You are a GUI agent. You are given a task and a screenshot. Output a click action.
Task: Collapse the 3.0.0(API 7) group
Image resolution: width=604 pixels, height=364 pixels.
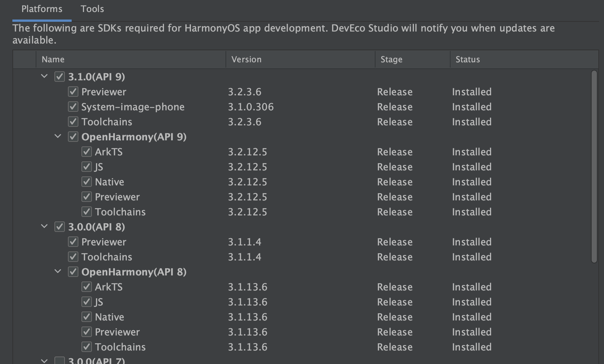click(44, 361)
